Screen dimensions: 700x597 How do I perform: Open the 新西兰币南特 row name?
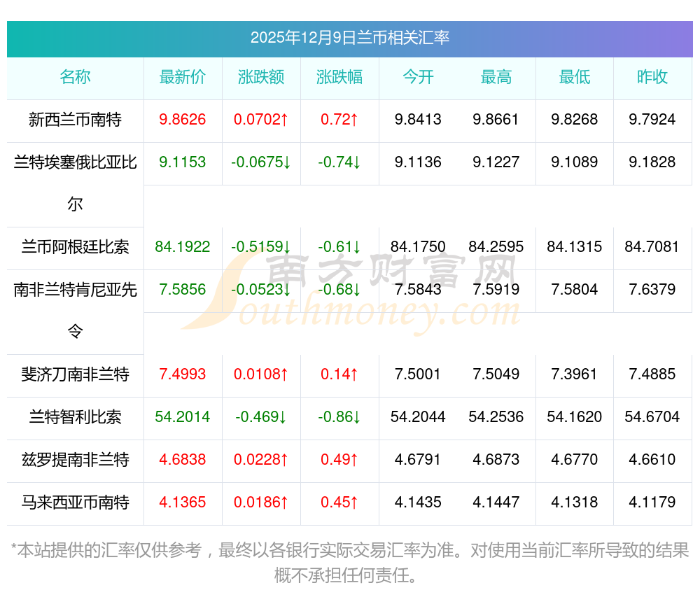coord(75,120)
